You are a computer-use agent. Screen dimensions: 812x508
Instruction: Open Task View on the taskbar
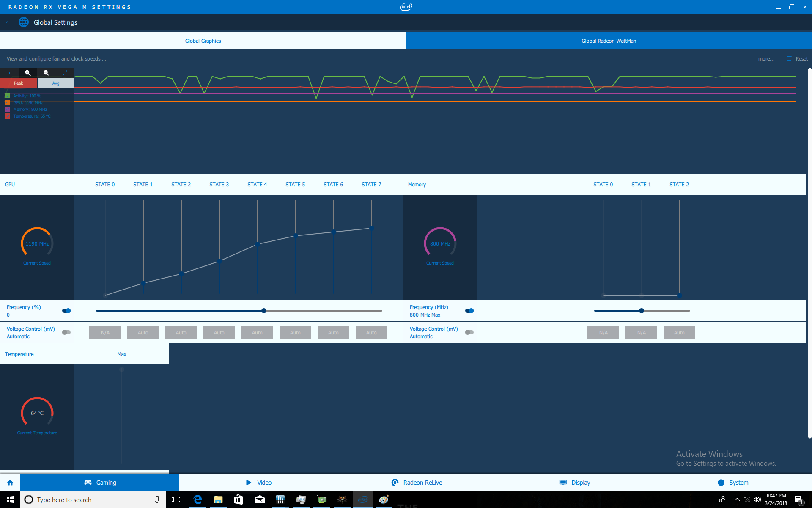click(x=176, y=500)
